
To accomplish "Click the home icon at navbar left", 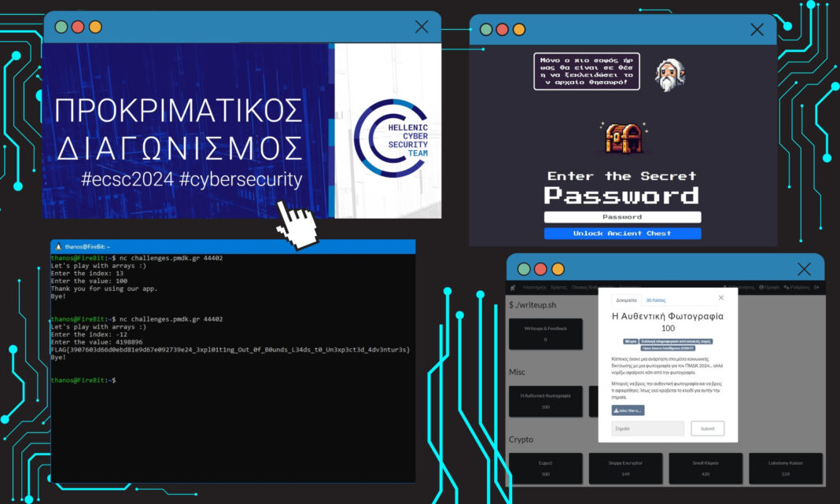I will 512,286.
